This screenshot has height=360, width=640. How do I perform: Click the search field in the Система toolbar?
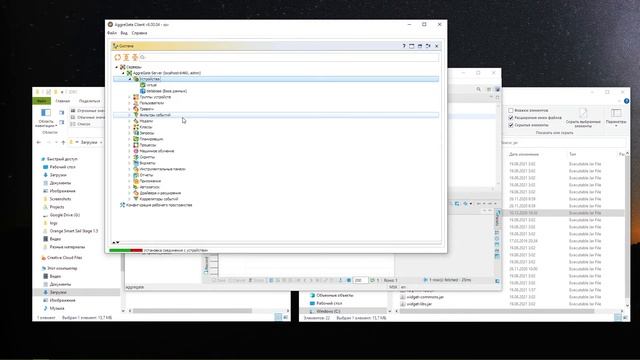coord(290,58)
